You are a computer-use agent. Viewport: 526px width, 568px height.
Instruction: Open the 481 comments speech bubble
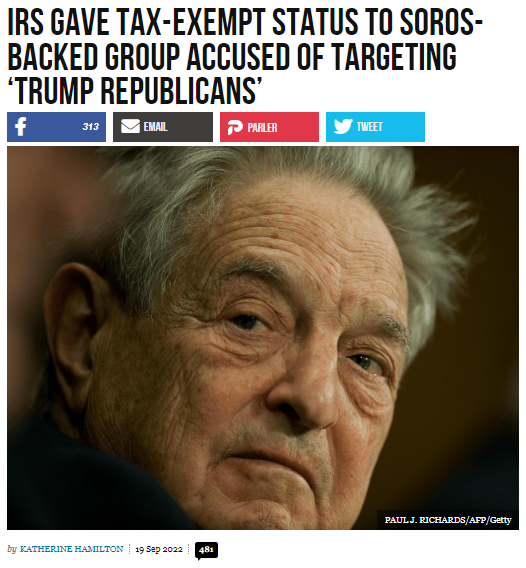click(206, 550)
